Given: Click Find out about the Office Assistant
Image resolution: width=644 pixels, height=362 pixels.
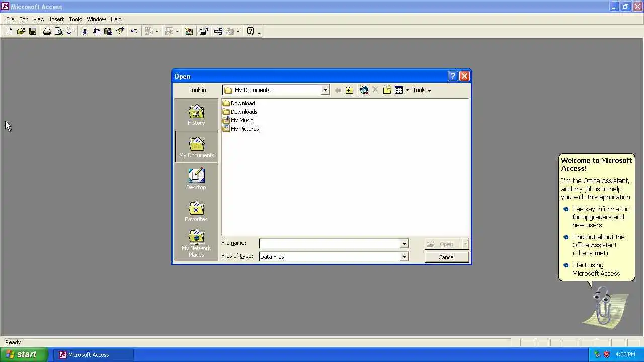Looking at the screenshot, I should tap(598, 245).
